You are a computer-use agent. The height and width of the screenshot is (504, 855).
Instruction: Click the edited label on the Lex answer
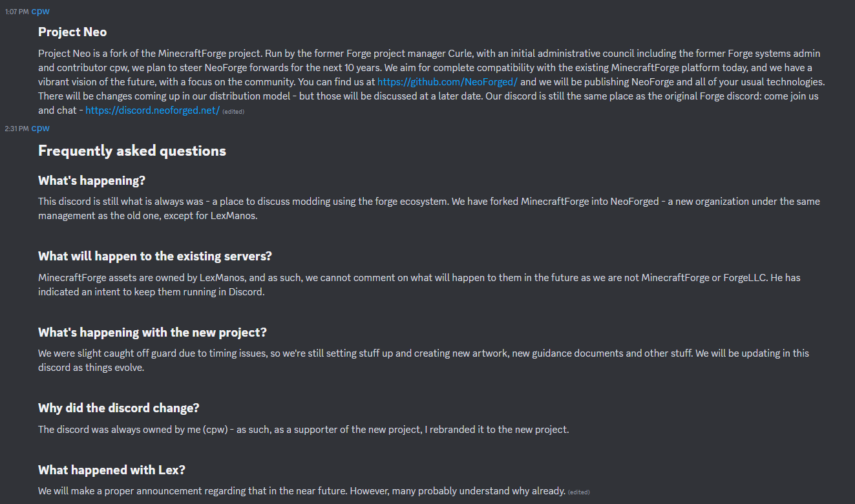(578, 492)
